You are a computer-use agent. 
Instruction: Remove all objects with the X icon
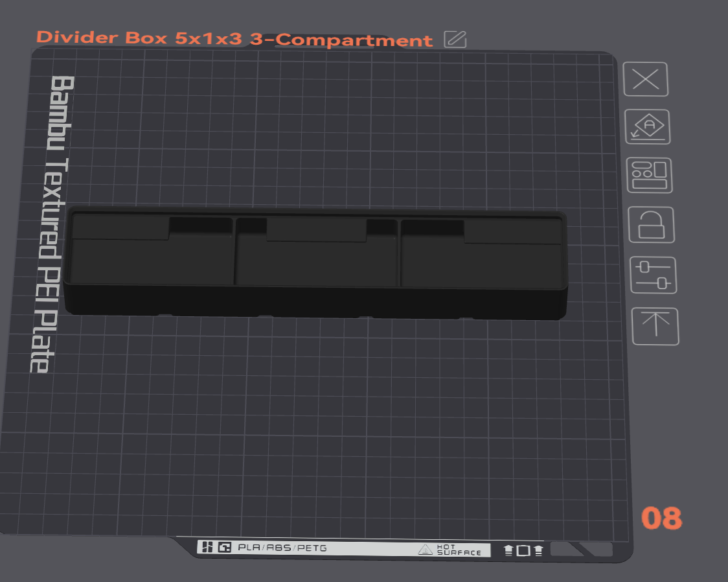click(x=645, y=79)
